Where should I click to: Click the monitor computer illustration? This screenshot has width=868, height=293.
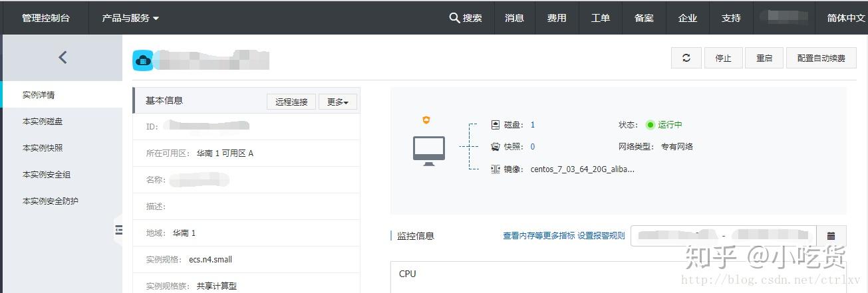[x=429, y=151]
